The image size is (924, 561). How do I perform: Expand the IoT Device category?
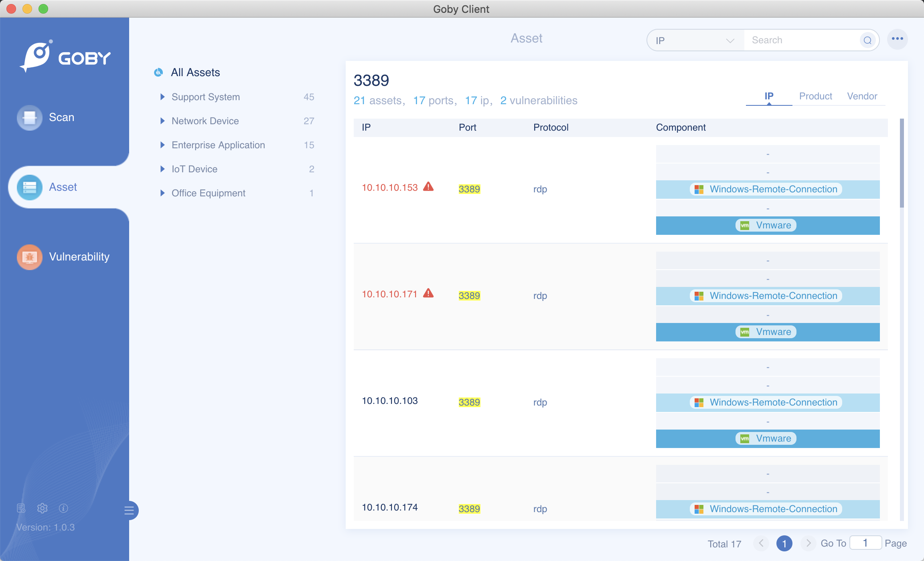point(162,169)
